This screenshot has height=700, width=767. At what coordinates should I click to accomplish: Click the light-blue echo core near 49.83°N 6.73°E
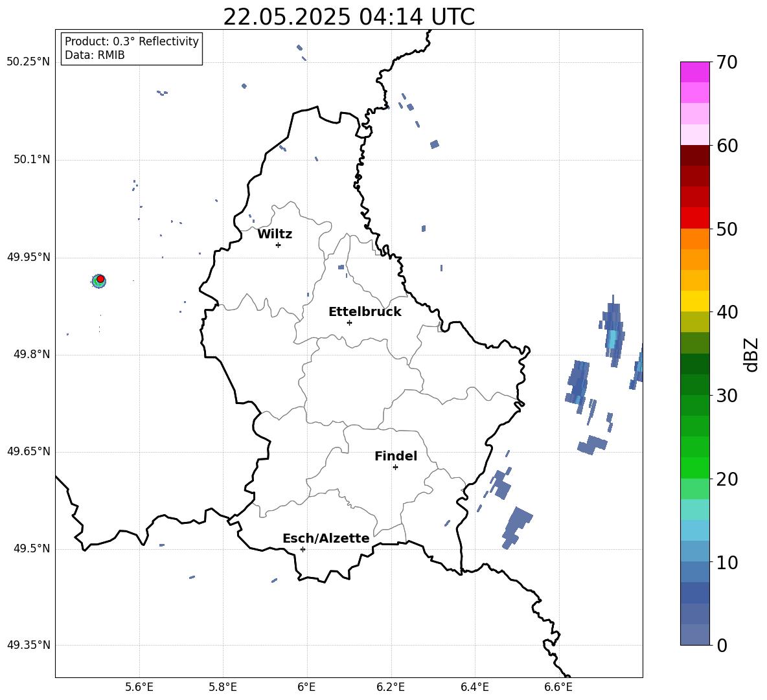click(x=612, y=338)
